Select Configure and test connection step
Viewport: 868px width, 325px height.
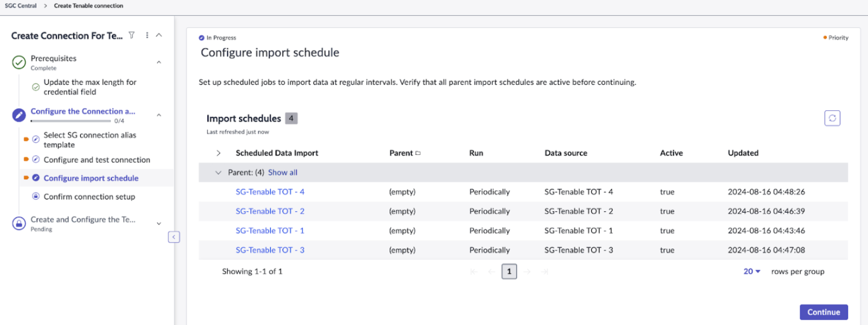97,160
